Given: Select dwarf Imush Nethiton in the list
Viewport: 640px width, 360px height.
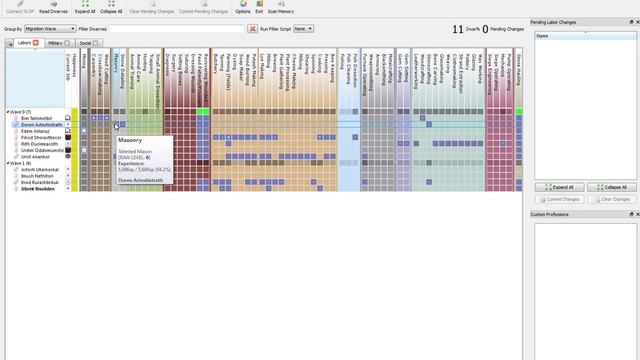Looking at the screenshot, I should 37,176.
